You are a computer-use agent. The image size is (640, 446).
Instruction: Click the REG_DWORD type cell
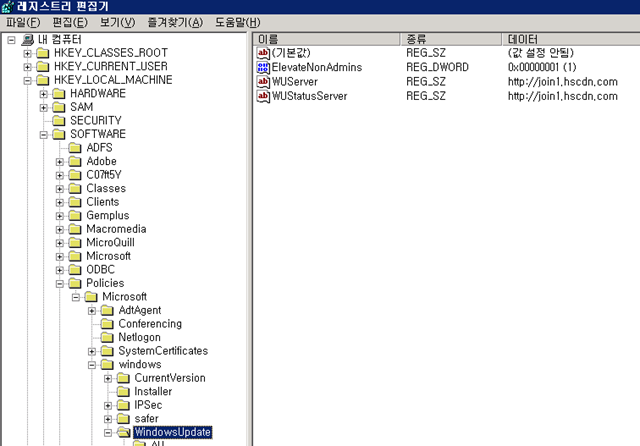tap(437, 67)
